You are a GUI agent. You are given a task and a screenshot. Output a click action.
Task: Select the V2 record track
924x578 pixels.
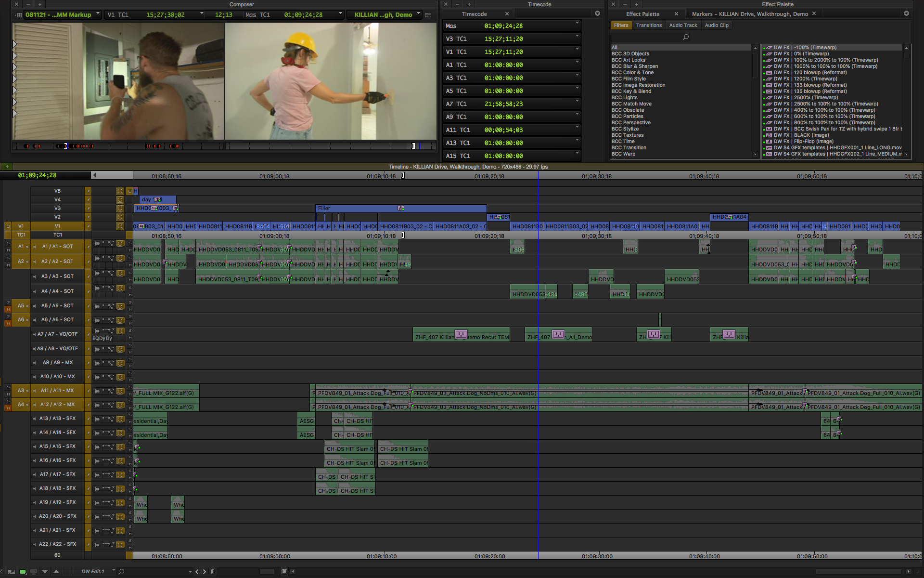tap(57, 217)
